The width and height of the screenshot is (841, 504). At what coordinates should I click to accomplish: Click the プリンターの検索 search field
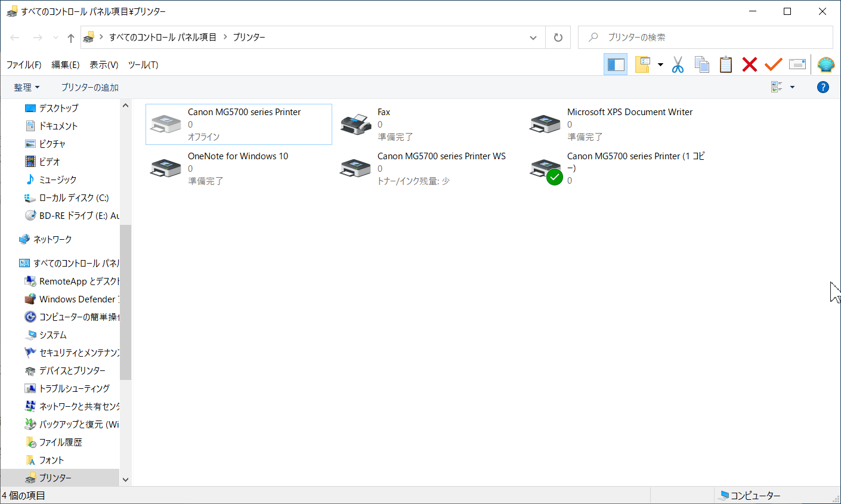[705, 37]
